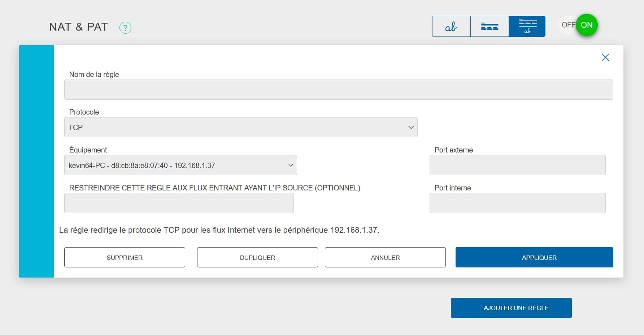644x335 pixels.
Task: Switch to the dashed list view mode icon
Action: click(489, 26)
